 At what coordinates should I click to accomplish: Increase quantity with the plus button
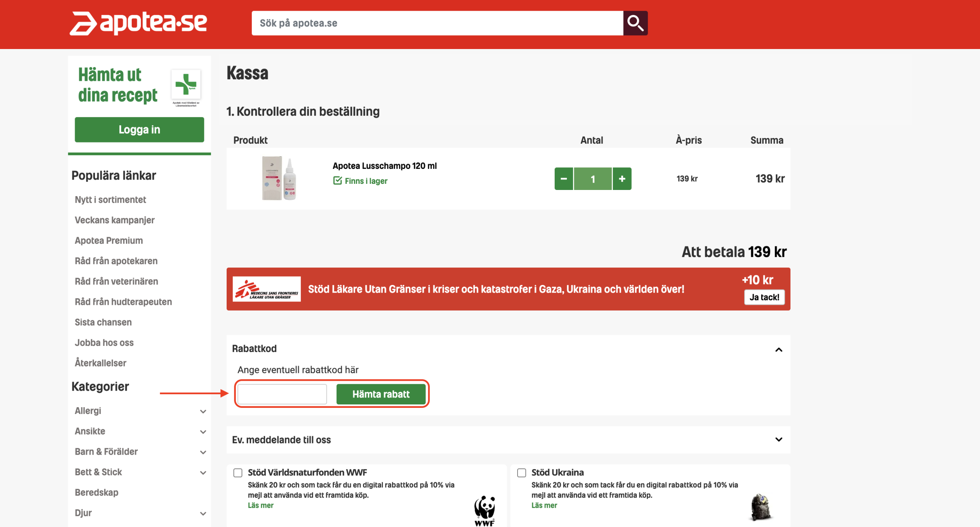(x=622, y=178)
